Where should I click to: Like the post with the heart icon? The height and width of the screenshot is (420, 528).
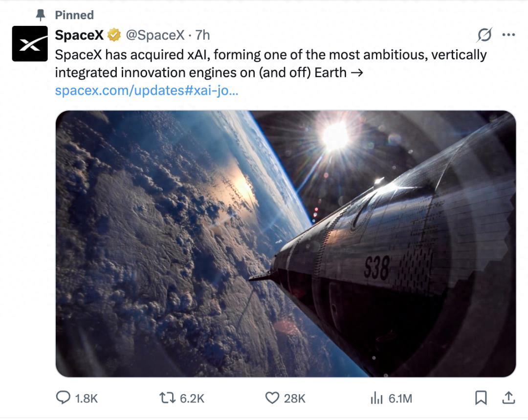pos(272,398)
